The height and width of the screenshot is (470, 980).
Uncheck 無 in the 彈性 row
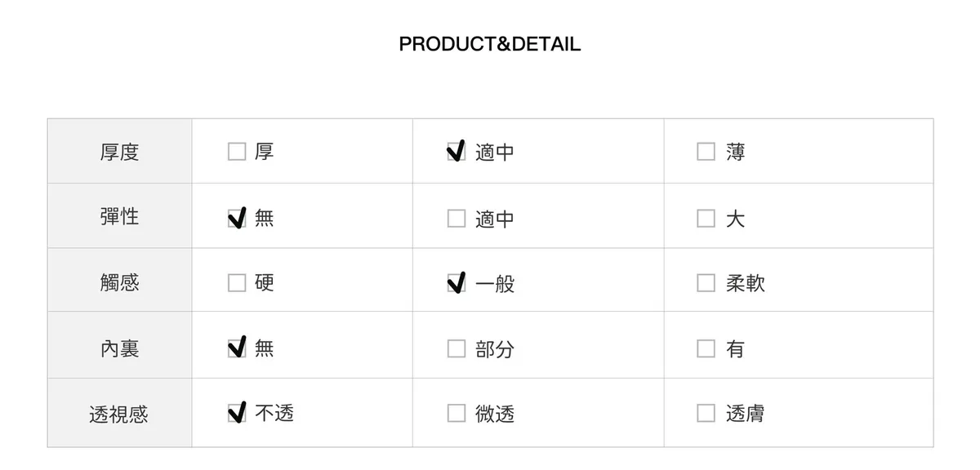(x=237, y=218)
